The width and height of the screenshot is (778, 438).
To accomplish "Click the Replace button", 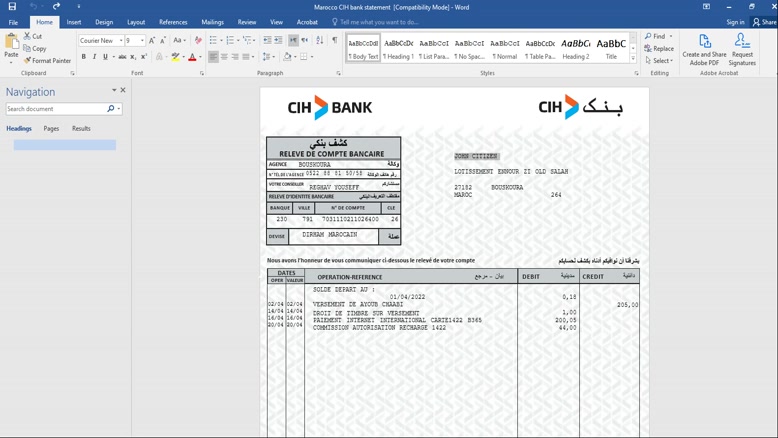I will pos(659,48).
